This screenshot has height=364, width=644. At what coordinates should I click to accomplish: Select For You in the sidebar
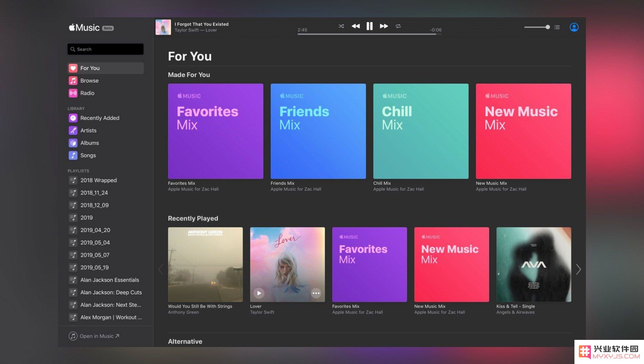click(x=106, y=68)
